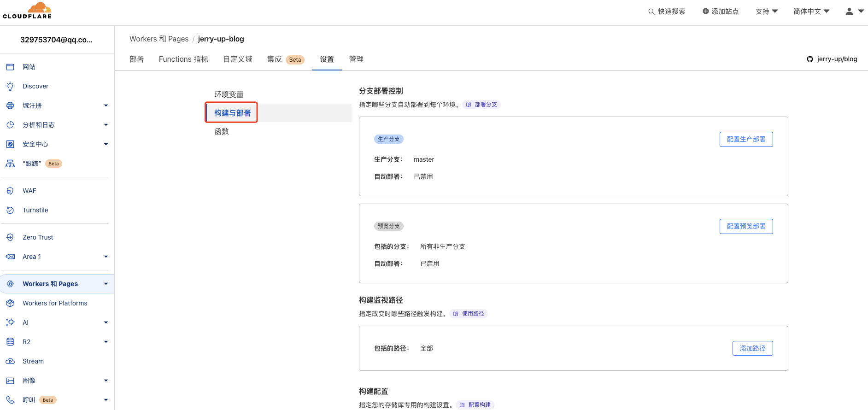
Task: Click the 添加站点 link
Action: 721,11
